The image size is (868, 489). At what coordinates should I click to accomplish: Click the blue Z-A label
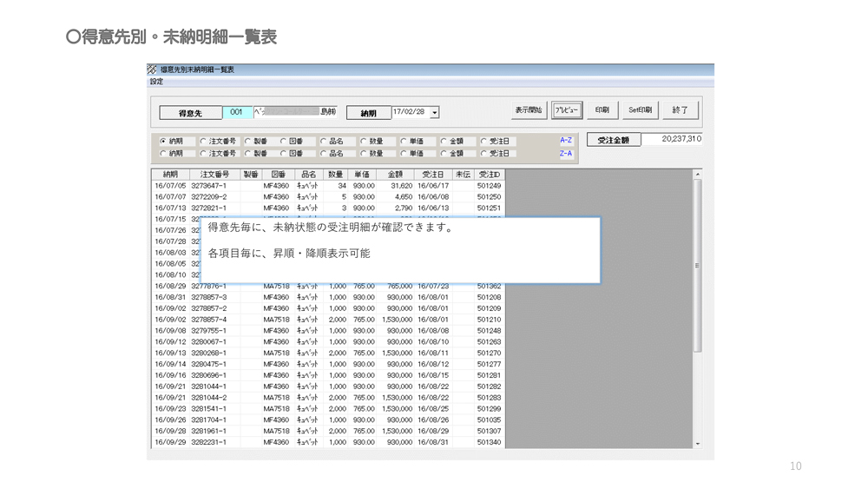566,154
